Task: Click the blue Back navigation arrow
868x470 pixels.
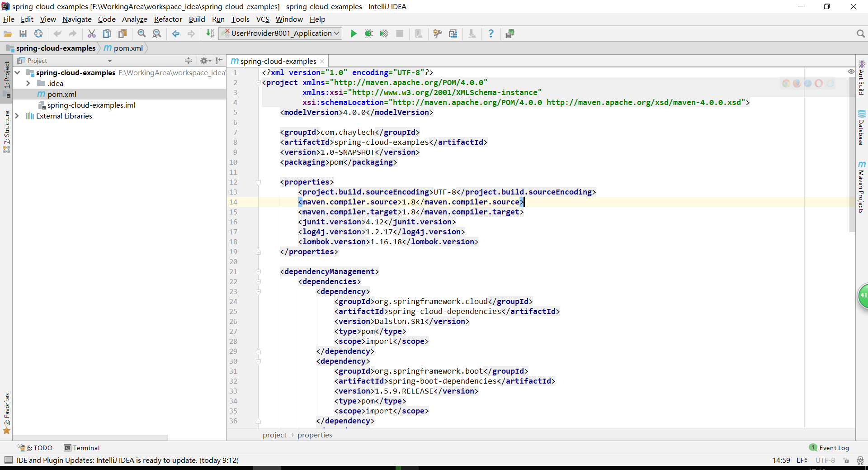Action: (176, 33)
